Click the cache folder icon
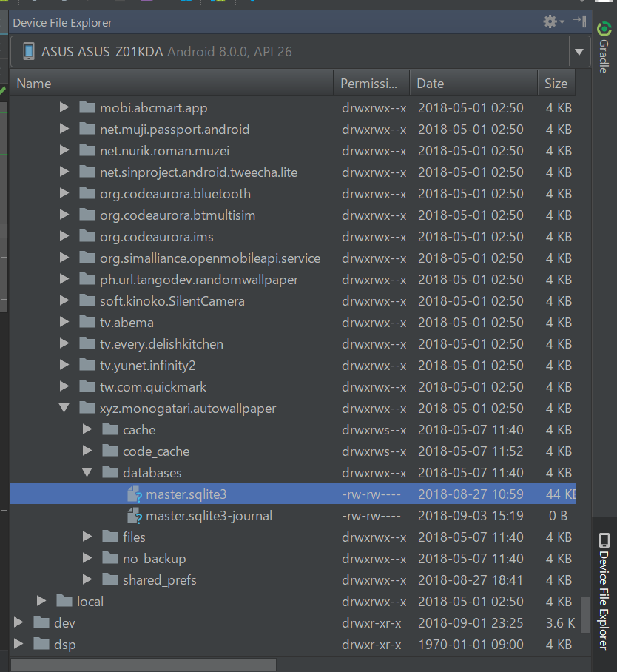This screenshot has width=617, height=672. pyautogui.click(x=109, y=429)
